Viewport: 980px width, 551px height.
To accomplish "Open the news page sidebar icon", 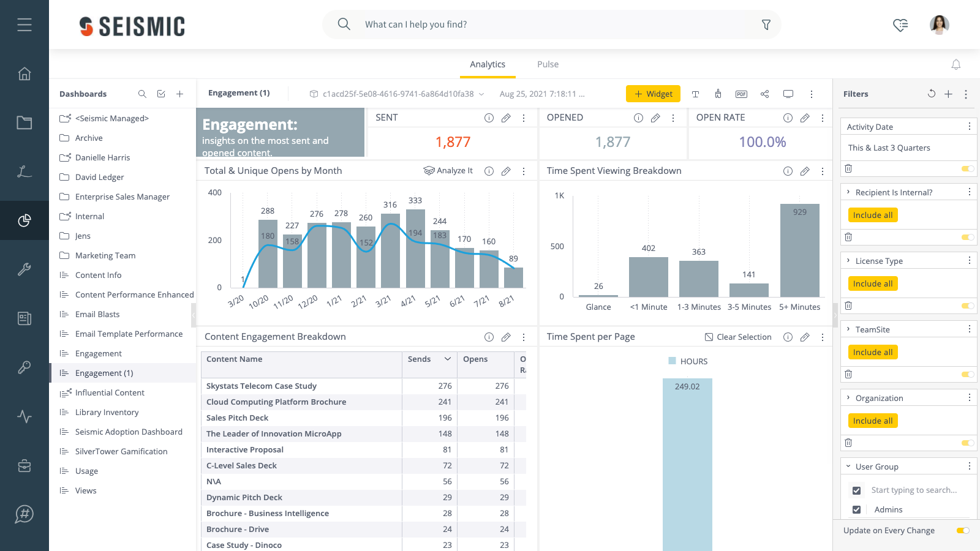I will coord(24,318).
